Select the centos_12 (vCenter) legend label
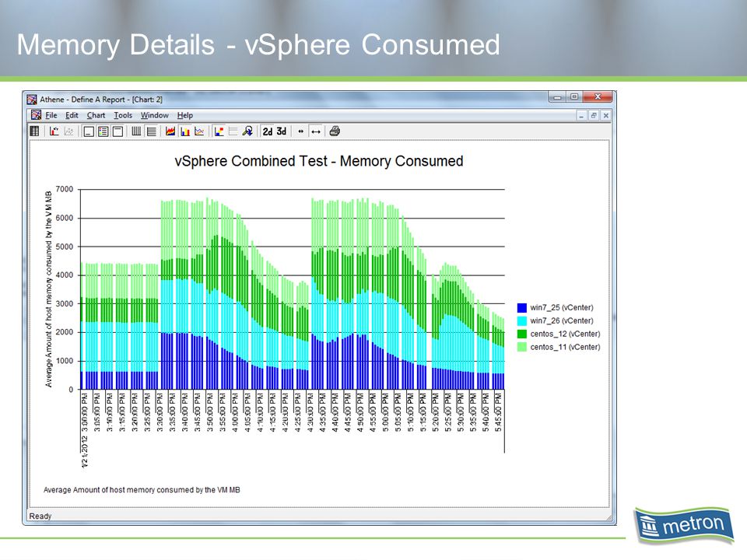 point(565,334)
